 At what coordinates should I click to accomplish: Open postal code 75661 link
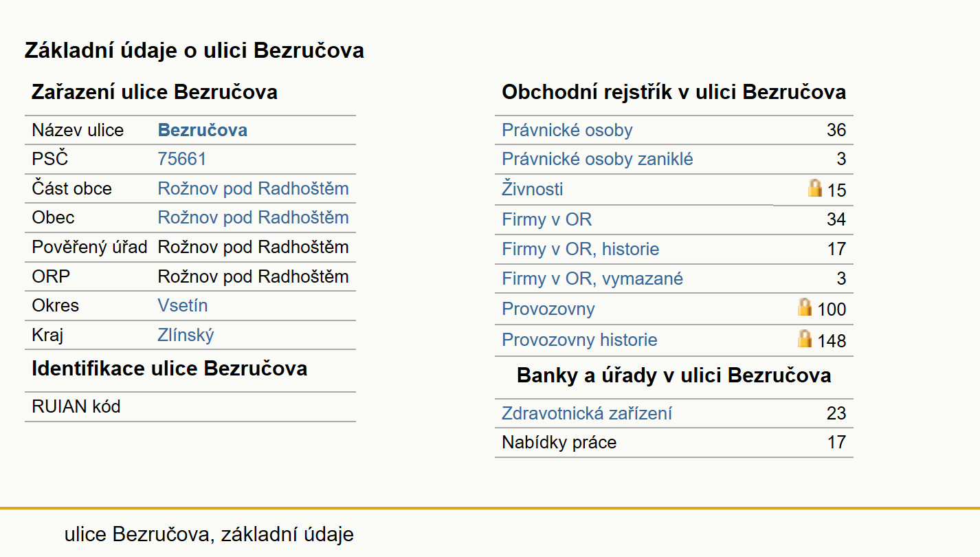tap(182, 160)
